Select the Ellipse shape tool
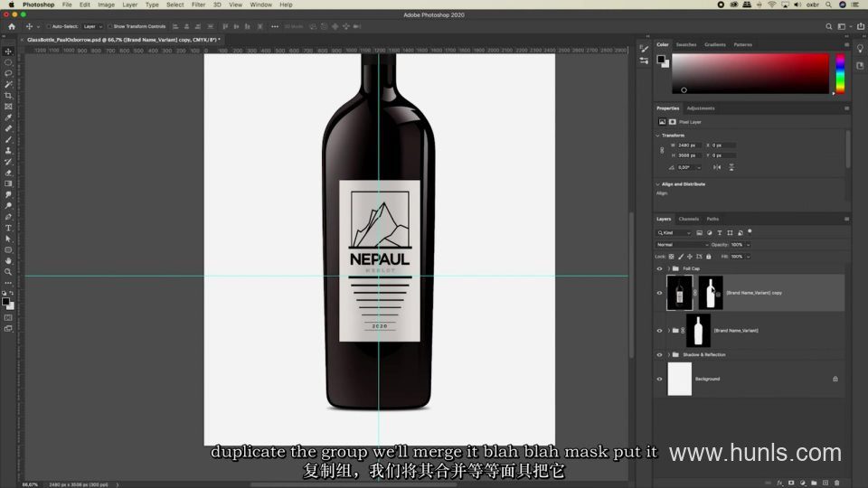The height and width of the screenshot is (488, 868). click(8, 250)
